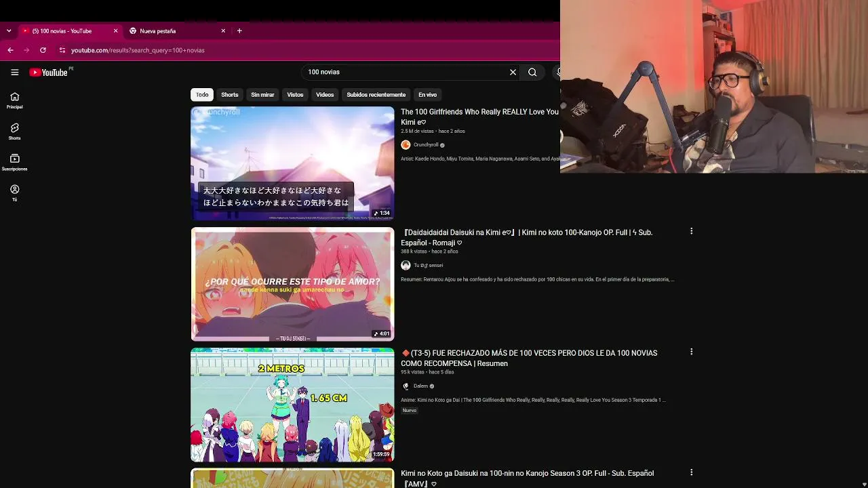Open 'The 100 Girlfriends Who Really REALLY Love You' title

point(479,117)
